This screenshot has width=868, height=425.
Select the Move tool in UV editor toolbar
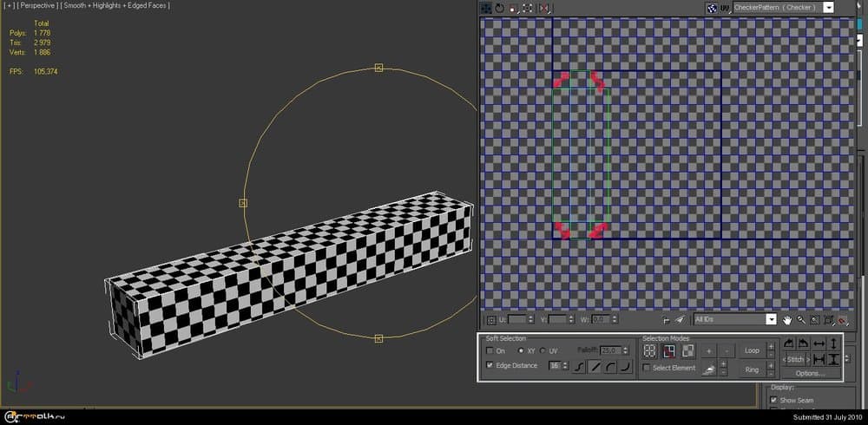pos(486,8)
